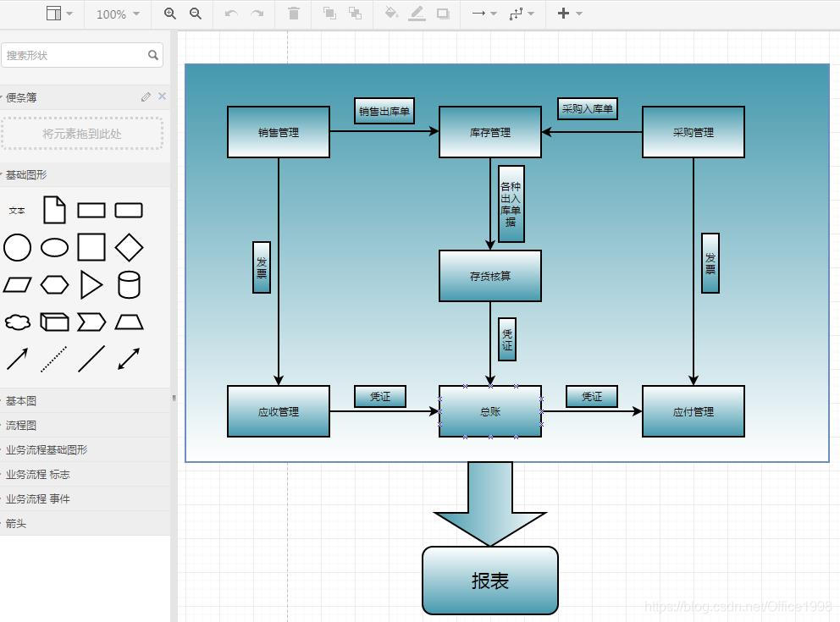The width and height of the screenshot is (840, 622).
Task: Select the 销售出库单 label box
Action: (x=384, y=111)
